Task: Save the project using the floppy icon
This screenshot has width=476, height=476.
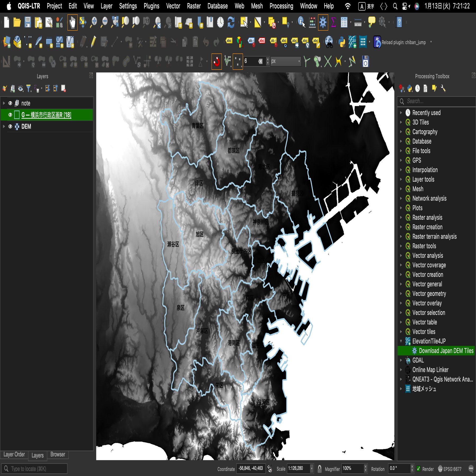Action: (28, 22)
